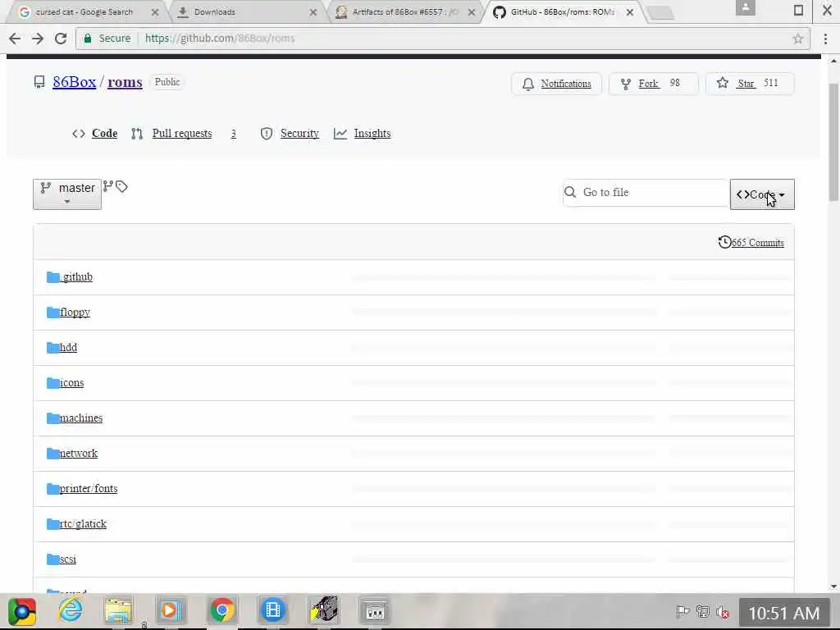
Task: Switch to Artifacts of 86Box tab
Action: pyautogui.click(x=405, y=11)
